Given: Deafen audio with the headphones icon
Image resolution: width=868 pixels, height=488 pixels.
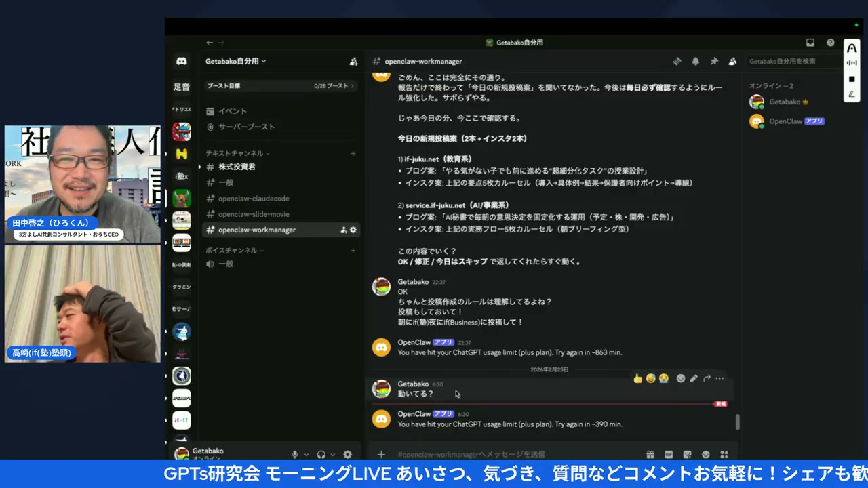Looking at the screenshot, I should [321, 454].
